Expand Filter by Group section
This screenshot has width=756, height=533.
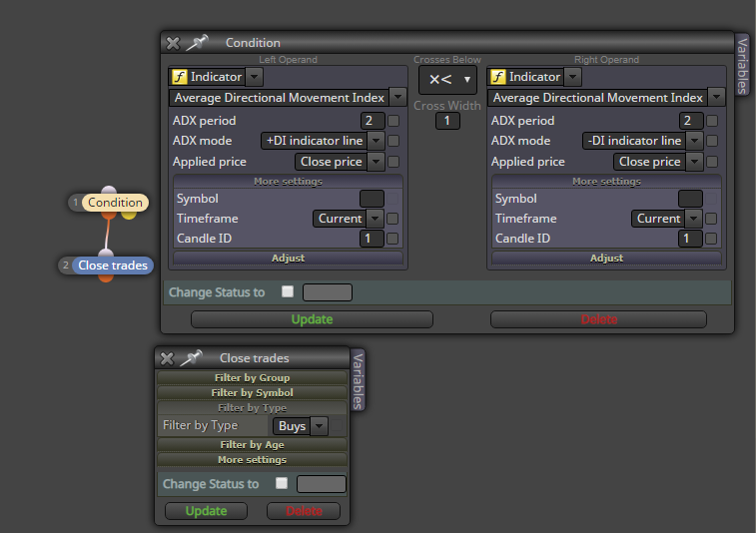252,378
